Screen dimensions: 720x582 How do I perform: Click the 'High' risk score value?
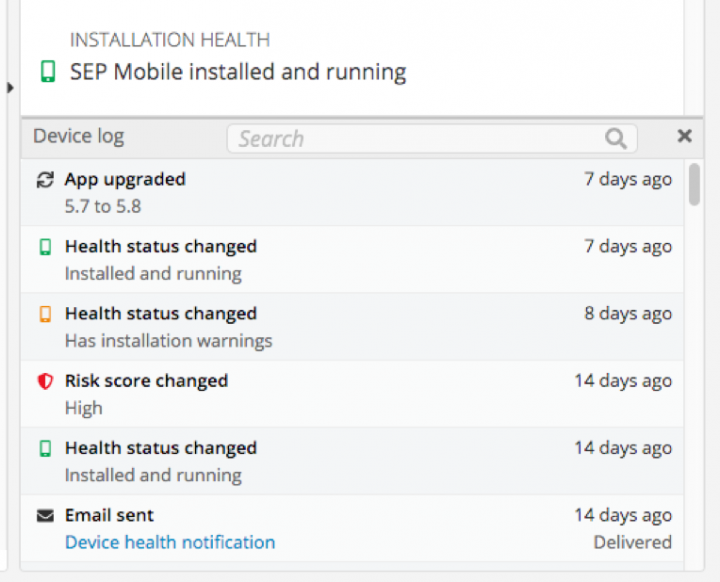click(x=84, y=408)
